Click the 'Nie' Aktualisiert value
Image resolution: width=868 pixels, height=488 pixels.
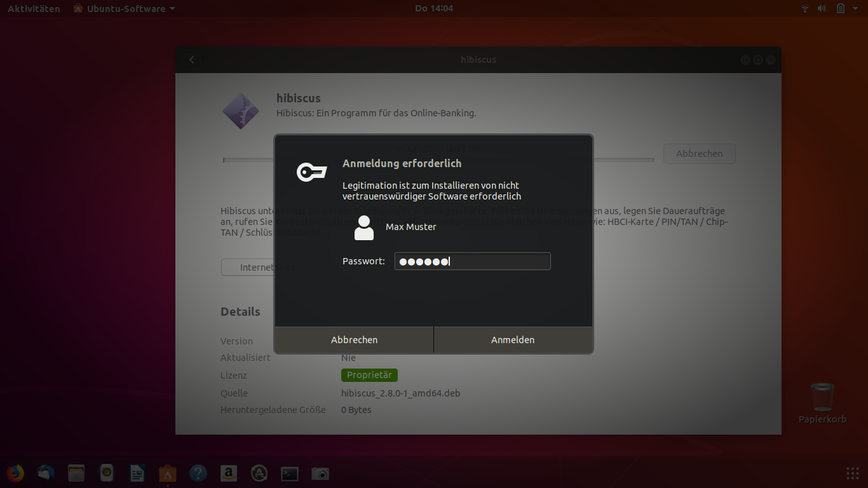pos(348,358)
